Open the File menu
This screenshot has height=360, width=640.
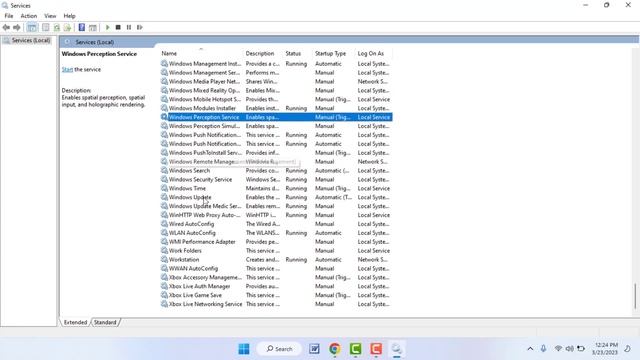[x=9, y=16]
